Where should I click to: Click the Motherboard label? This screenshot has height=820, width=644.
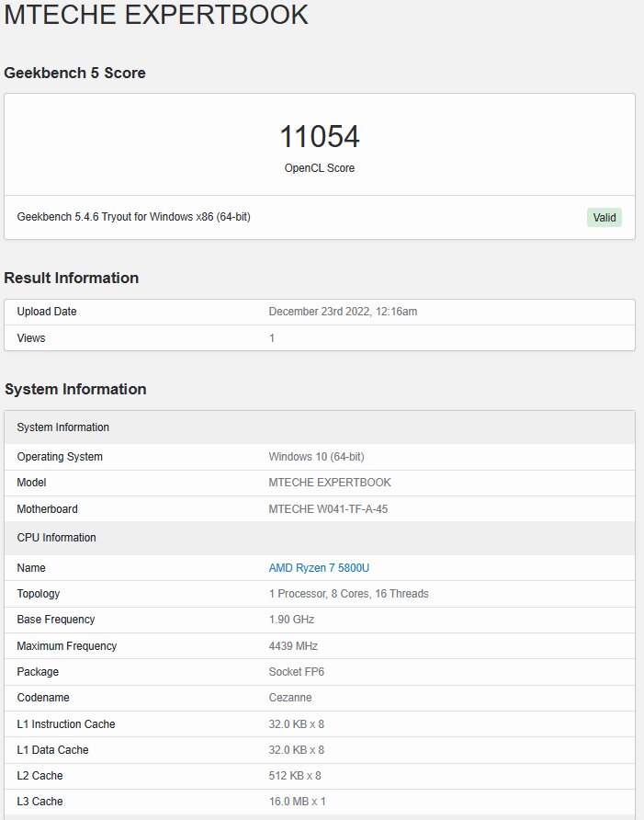click(x=47, y=509)
